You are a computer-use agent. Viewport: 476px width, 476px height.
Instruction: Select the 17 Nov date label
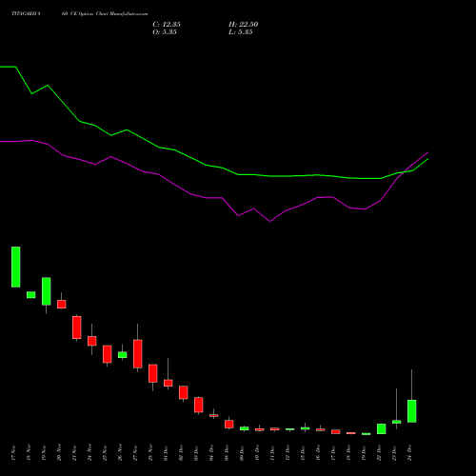tap(13, 453)
